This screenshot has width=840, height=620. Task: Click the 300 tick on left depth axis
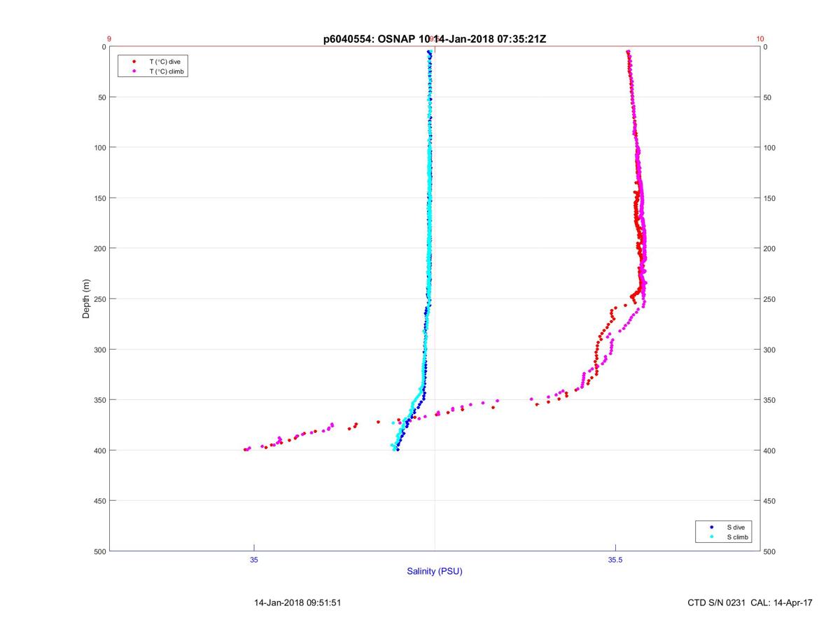point(99,350)
